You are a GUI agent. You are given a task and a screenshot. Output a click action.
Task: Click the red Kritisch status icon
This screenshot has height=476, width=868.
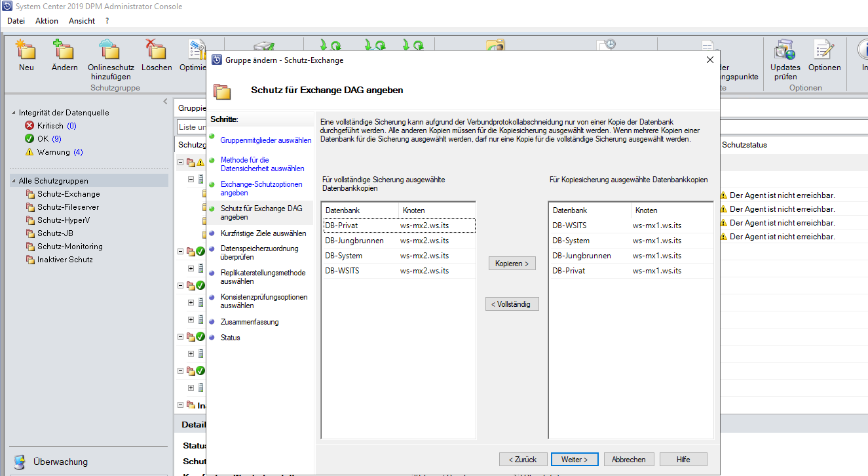29,126
